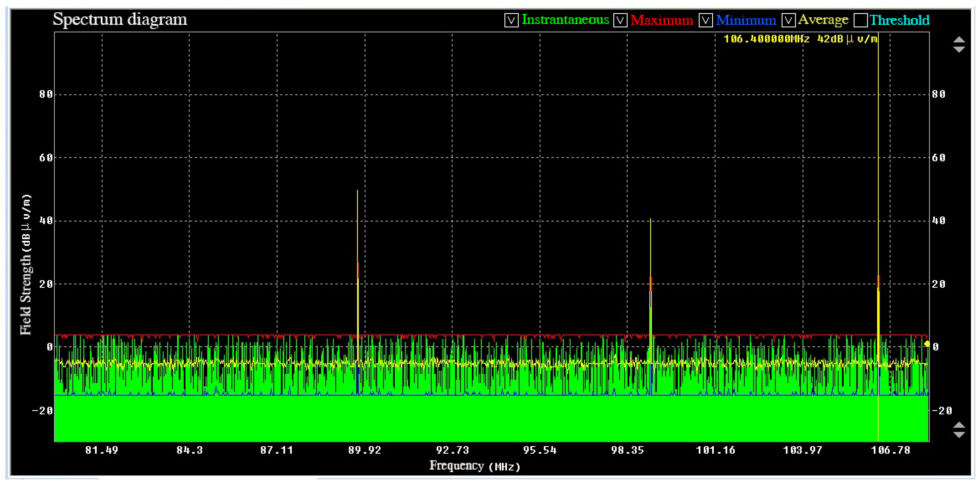Click the 92.73 frequency axis label
This screenshot has height=486, width=980.
452,450
